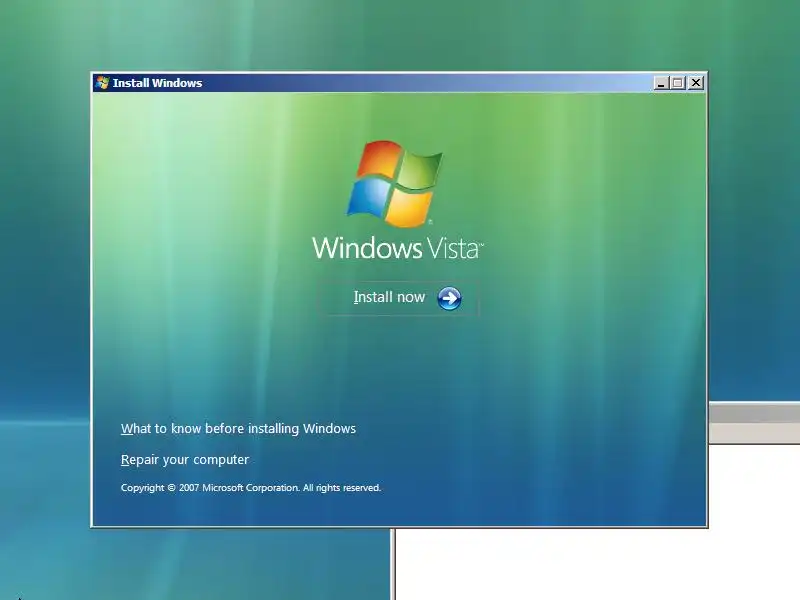Screen dimensions: 800x600
Task: Click the Install now button
Action: pyautogui.click(x=398, y=298)
